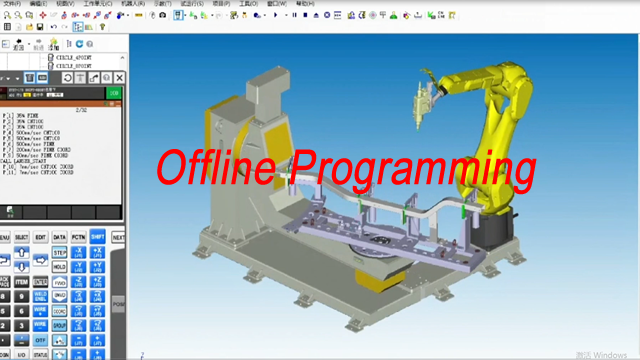
Task: Open the back history dropdown arrow
Action: click(29, 44)
